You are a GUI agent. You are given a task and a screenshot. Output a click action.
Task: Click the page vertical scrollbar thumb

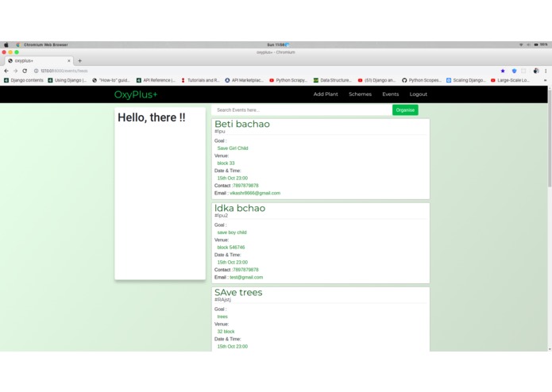pos(550,139)
